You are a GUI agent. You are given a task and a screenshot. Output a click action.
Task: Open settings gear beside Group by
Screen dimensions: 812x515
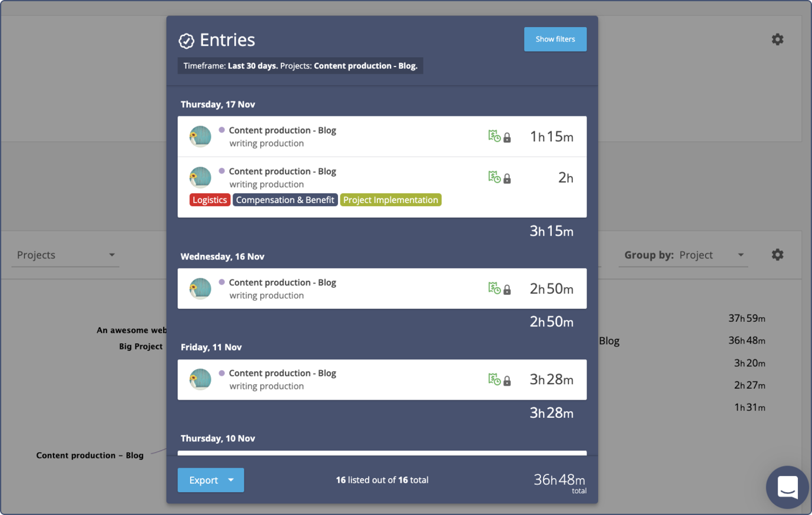click(777, 255)
